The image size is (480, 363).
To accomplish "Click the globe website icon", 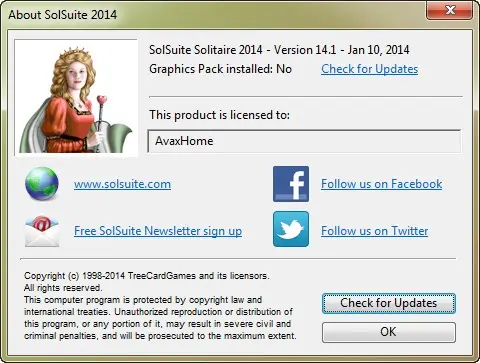I will (42, 184).
